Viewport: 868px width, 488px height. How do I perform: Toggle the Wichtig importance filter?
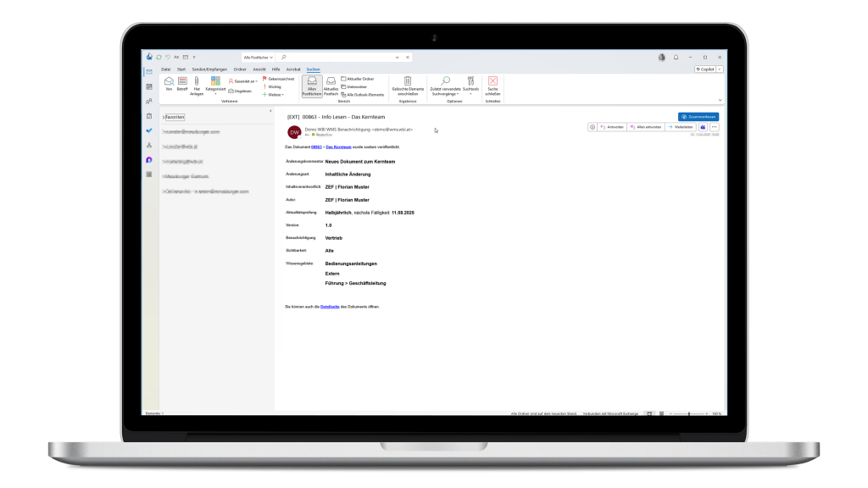(275, 86)
